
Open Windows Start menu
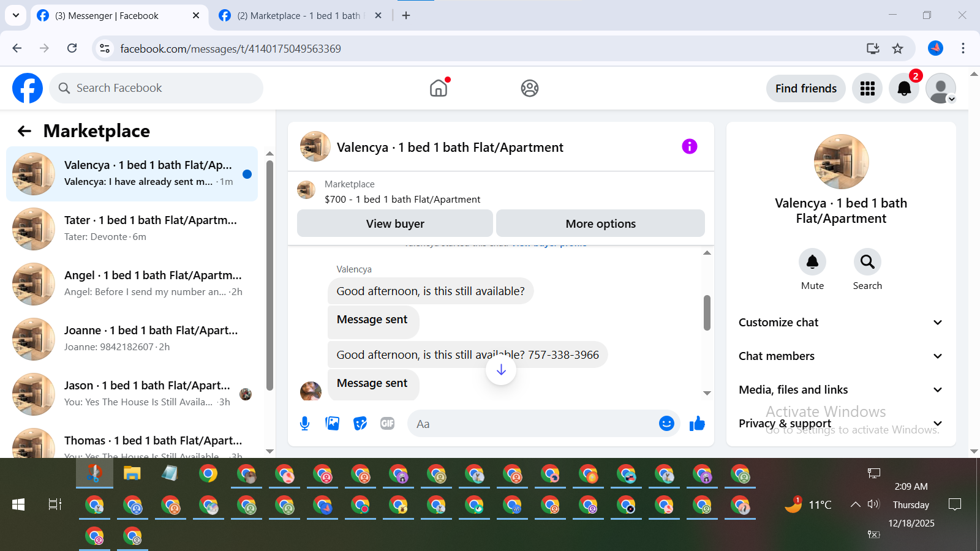click(18, 504)
